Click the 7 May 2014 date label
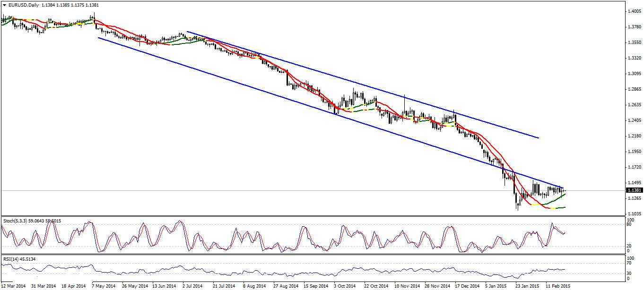 click(x=103, y=286)
